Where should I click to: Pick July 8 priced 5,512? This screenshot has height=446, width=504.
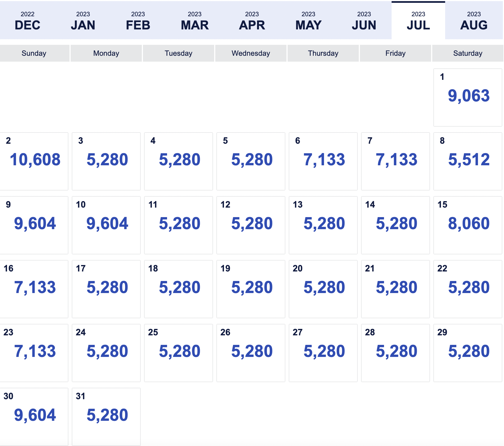tap(468, 161)
